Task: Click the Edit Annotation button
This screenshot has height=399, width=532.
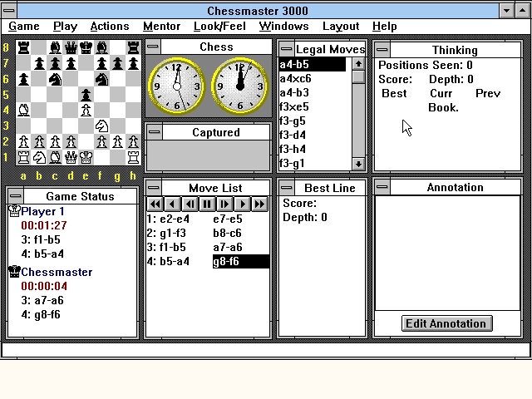Action: (447, 323)
